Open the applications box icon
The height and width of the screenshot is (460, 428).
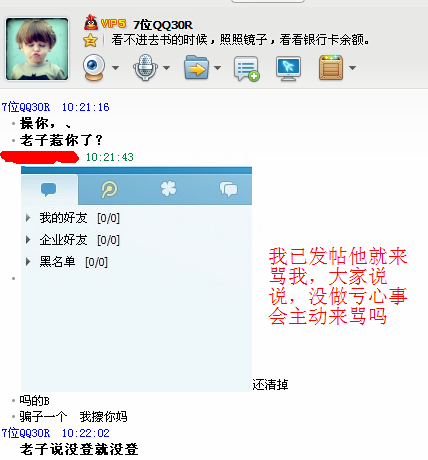331,67
